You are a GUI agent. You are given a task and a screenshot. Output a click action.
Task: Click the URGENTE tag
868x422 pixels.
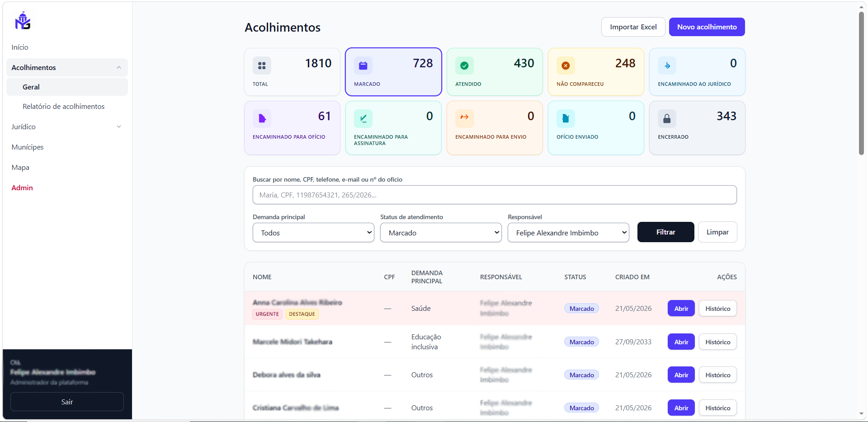click(x=267, y=314)
